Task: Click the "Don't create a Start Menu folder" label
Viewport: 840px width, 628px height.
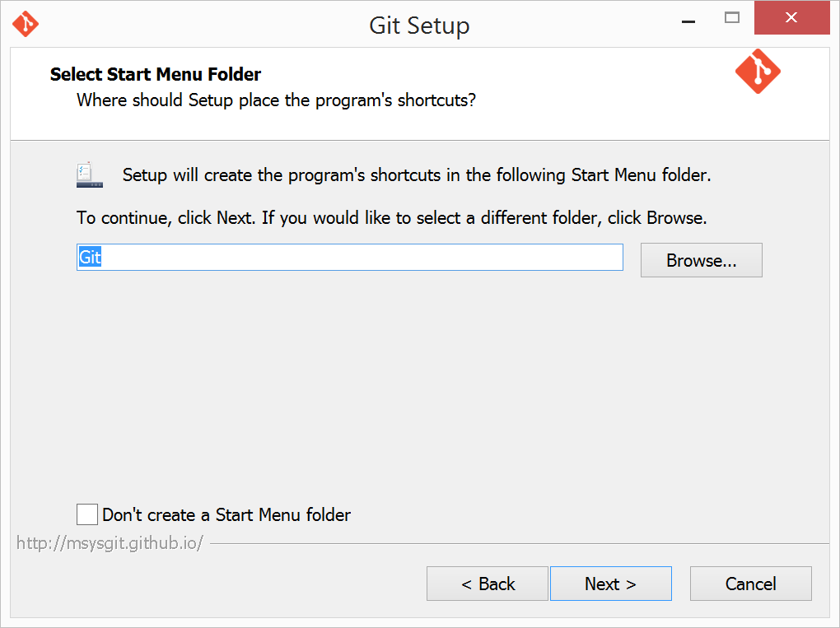Action: point(226,515)
